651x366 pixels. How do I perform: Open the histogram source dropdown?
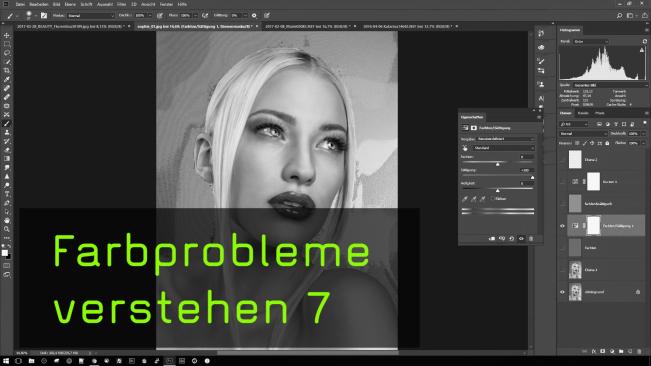coord(610,85)
